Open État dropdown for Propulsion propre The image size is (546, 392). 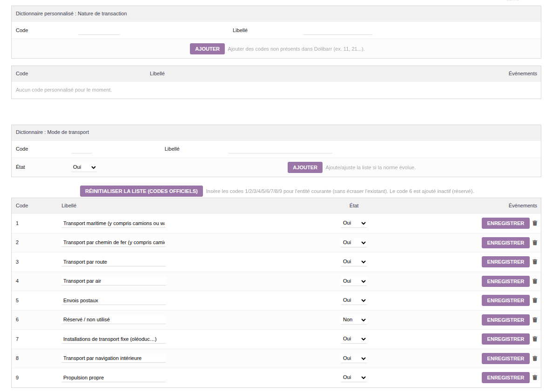[354, 378]
